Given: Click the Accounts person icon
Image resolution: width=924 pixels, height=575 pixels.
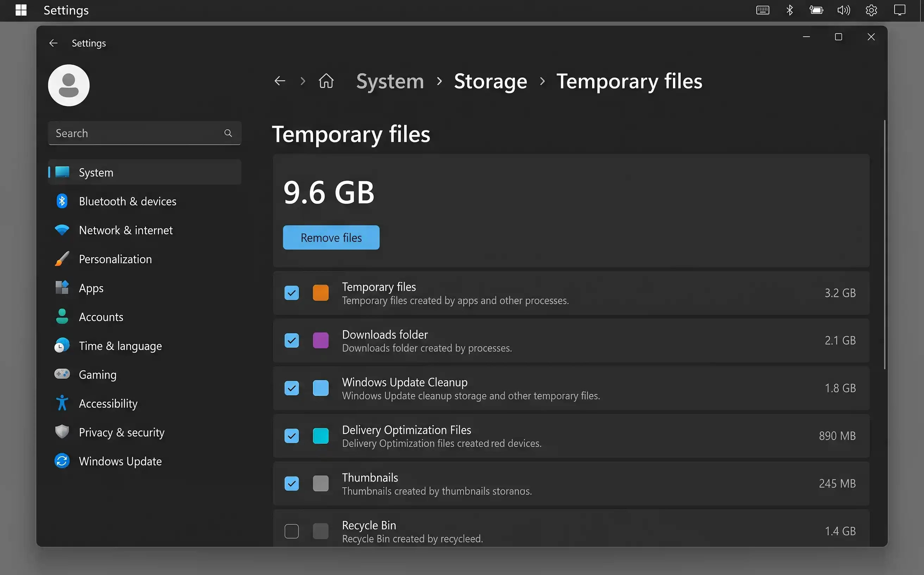Looking at the screenshot, I should 62,317.
